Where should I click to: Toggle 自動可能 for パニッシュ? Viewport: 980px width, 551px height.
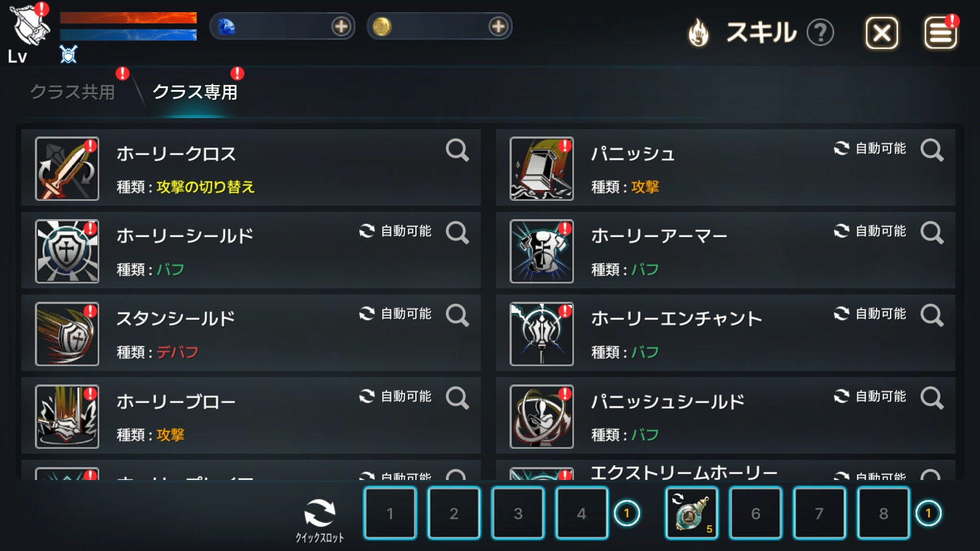[x=870, y=148]
